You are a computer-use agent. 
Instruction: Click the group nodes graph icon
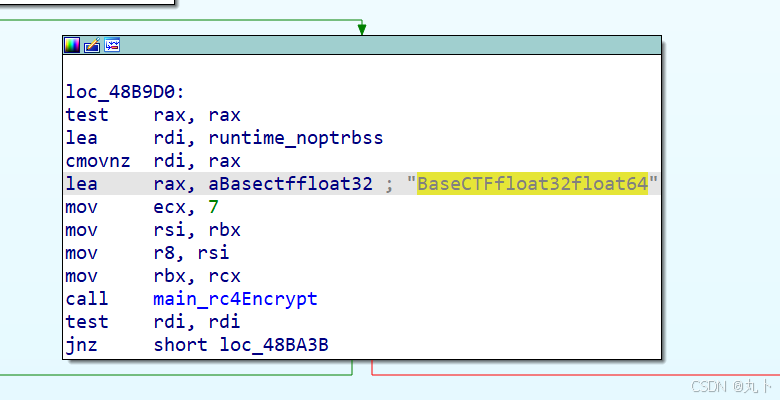(112, 45)
